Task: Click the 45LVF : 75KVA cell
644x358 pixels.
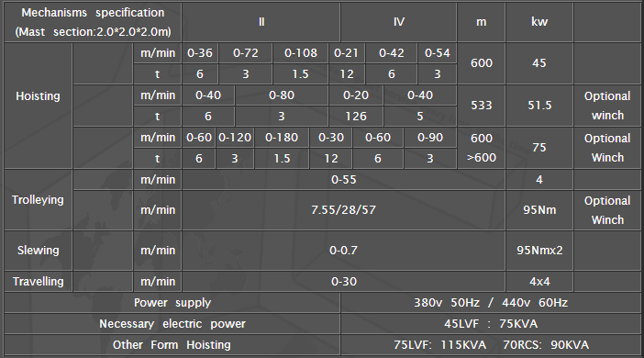Action: click(x=491, y=324)
